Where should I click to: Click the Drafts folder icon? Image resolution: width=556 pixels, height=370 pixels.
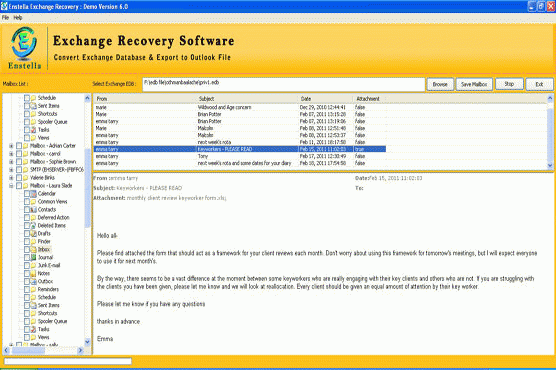[x=33, y=233]
